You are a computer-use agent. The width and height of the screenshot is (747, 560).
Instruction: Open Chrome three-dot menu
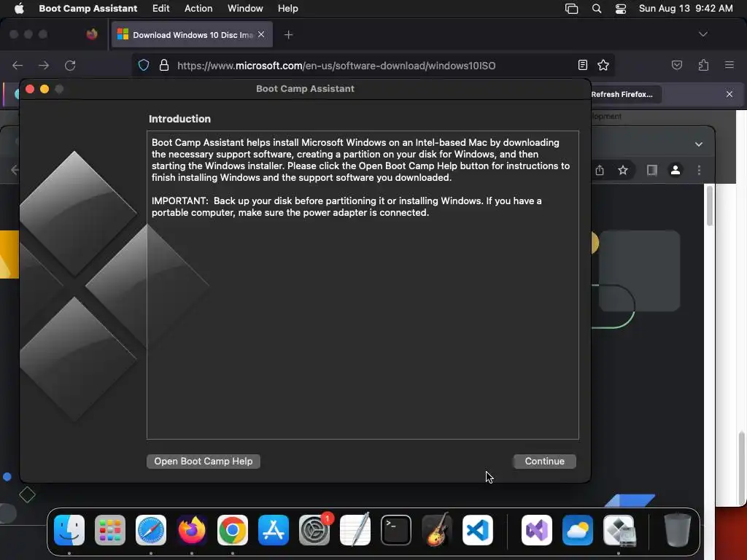click(x=699, y=170)
